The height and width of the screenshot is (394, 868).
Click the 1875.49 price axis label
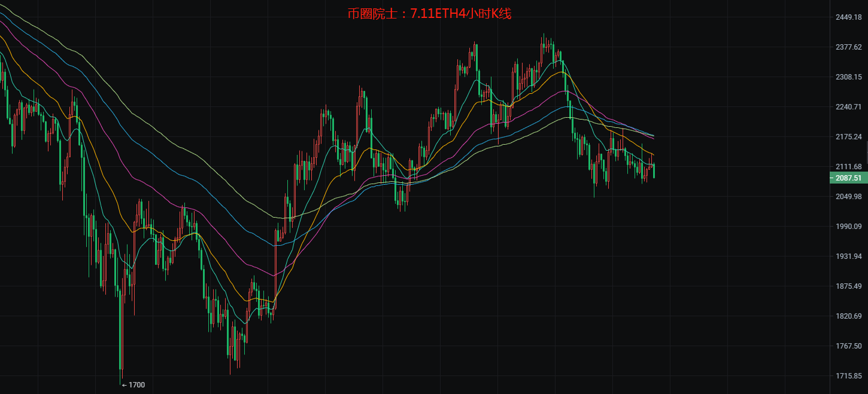point(848,286)
